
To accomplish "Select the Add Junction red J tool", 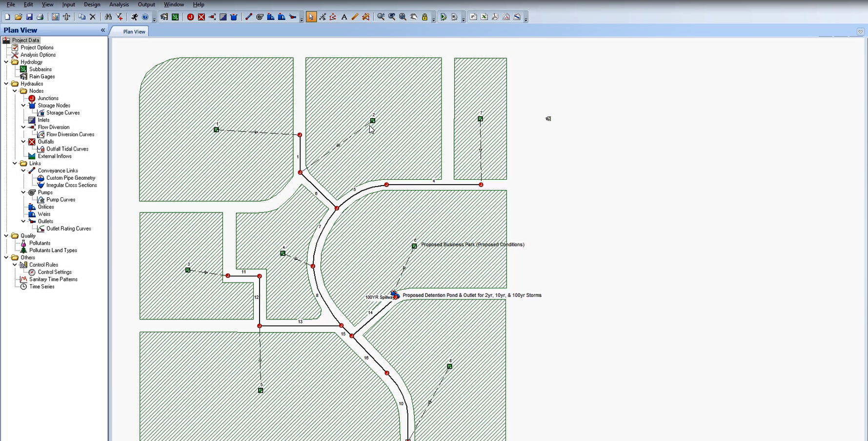I will (190, 17).
